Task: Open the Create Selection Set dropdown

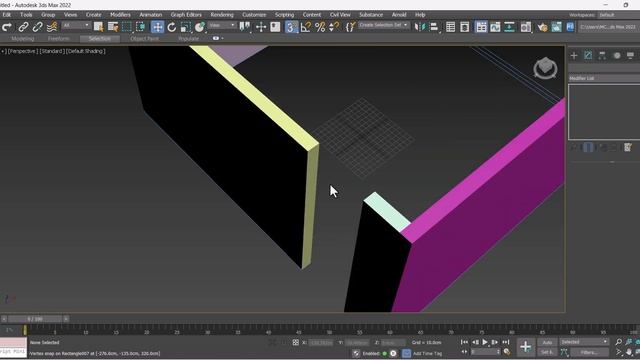Action: 383,25
